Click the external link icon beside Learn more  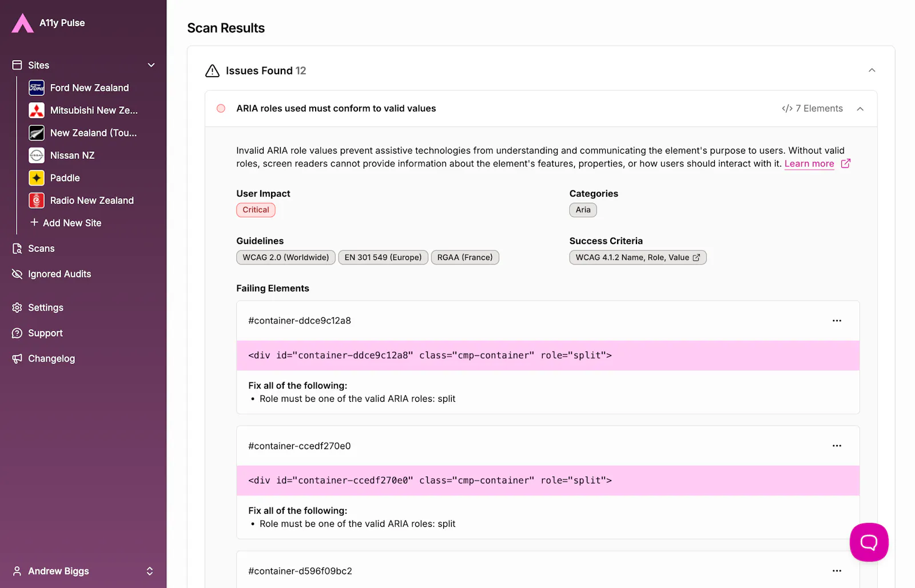(x=846, y=163)
